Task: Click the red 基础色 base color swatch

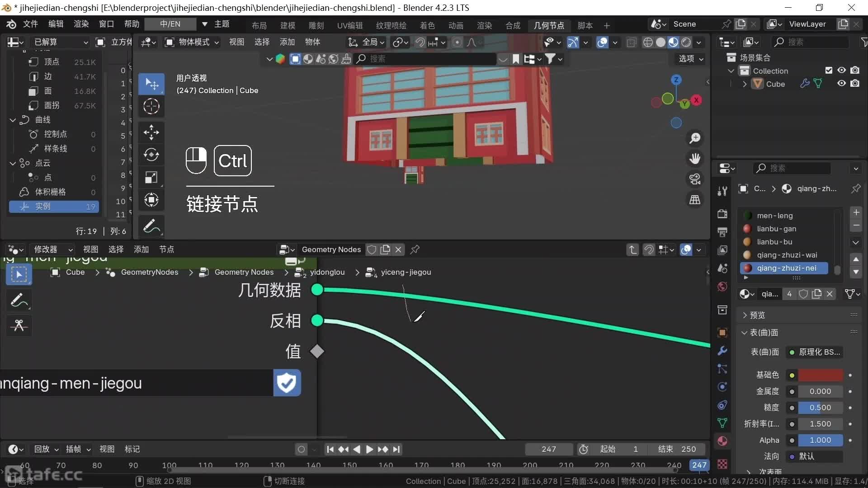Action: [x=820, y=375]
